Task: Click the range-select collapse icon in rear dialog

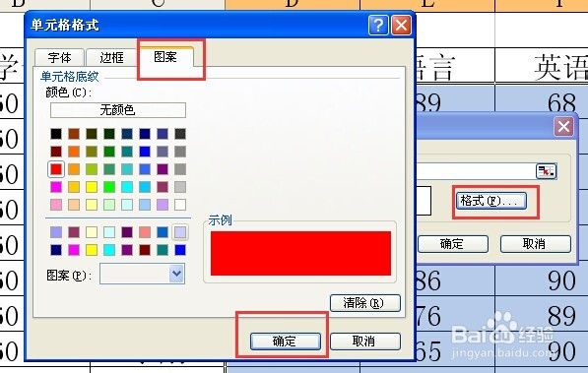Action: pyautogui.click(x=546, y=171)
